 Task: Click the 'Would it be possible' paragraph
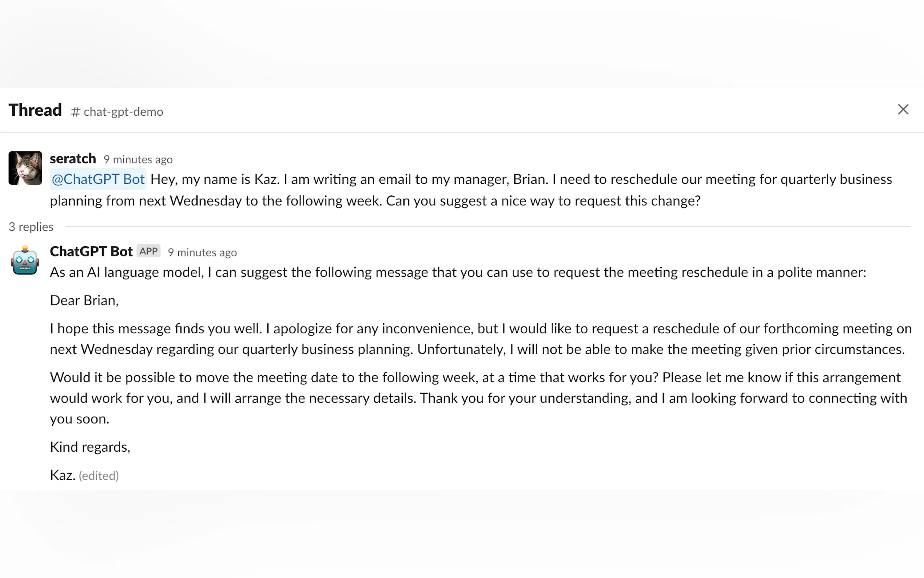pos(478,398)
